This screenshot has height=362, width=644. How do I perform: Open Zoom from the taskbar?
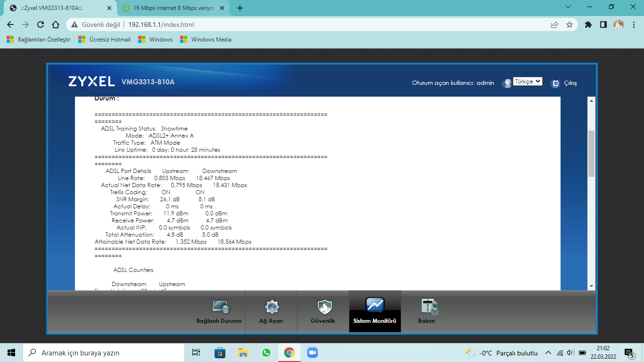(312, 353)
